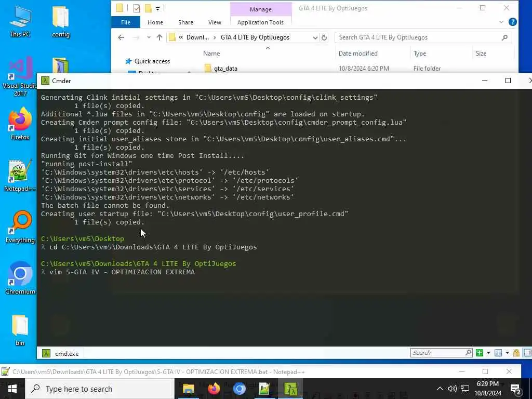Refresh the GTA 4 LITE folder view

coord(324,37)
